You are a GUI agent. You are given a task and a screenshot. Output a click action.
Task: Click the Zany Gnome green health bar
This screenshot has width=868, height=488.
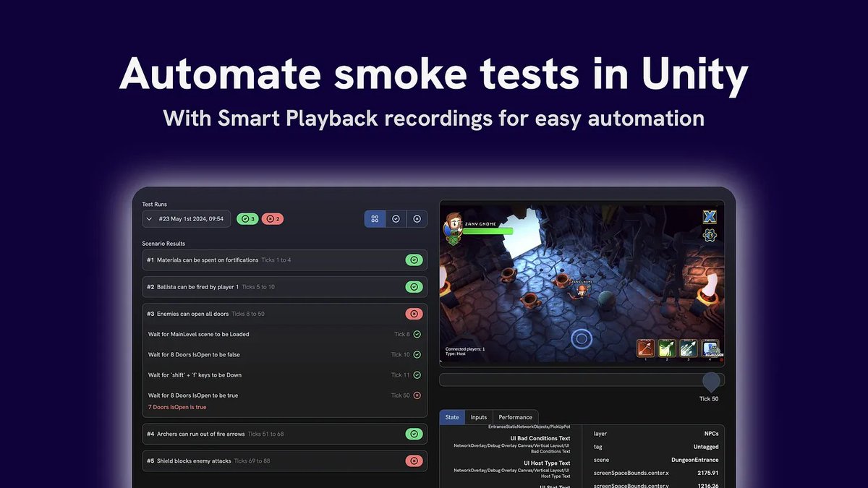click(488, 231)
